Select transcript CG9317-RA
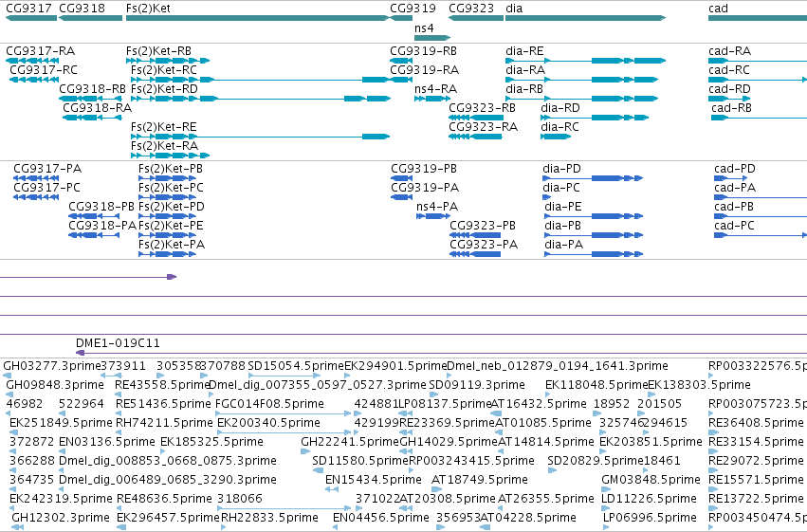The width and height of the screenshot is (807, 532). (40, 51)
